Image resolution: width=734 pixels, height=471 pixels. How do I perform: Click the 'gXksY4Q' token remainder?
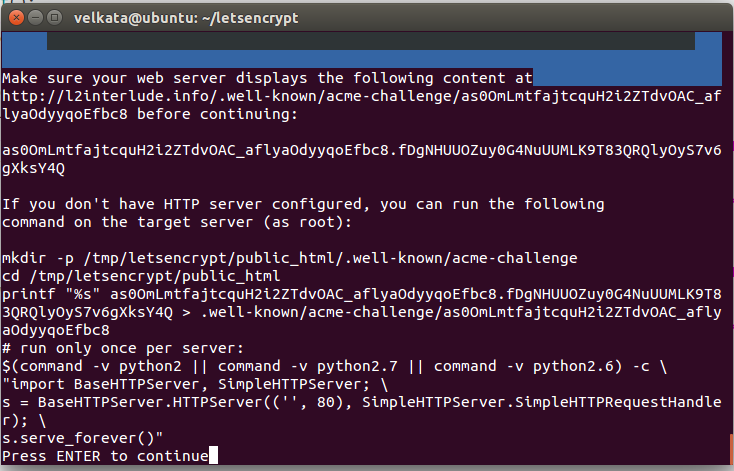pos(33,169)
